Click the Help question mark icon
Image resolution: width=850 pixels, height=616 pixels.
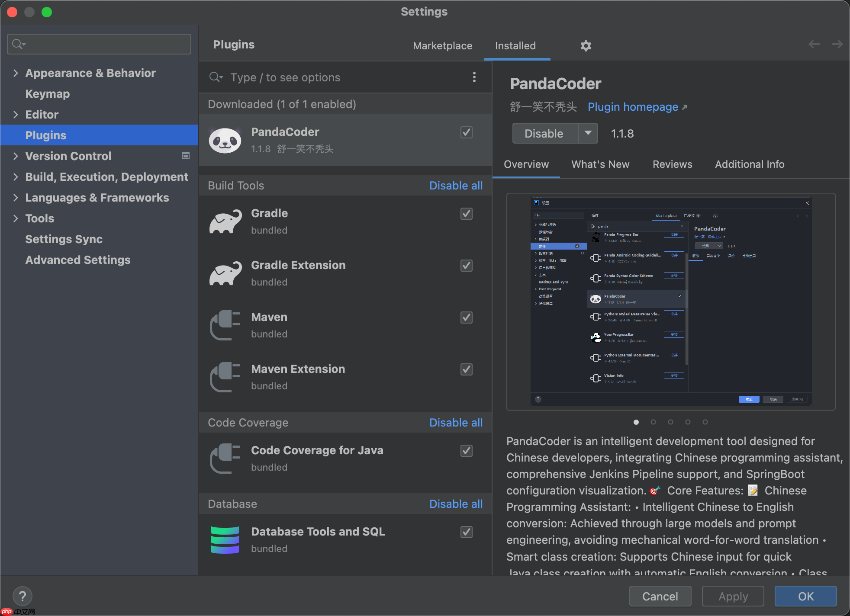click(23, 596)
